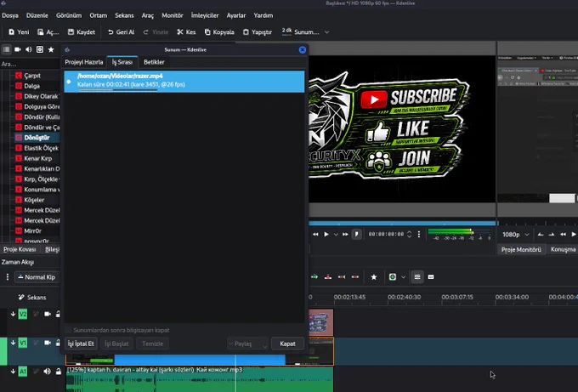578x392 pixels.
Task: Click the Ara... effects search field
Action: (30, 64)
